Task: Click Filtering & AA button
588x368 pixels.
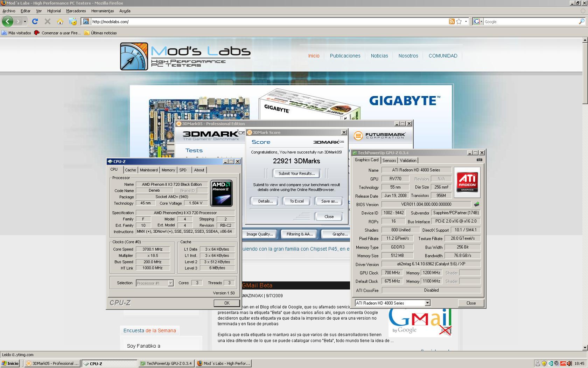Action: coord(299,234)
